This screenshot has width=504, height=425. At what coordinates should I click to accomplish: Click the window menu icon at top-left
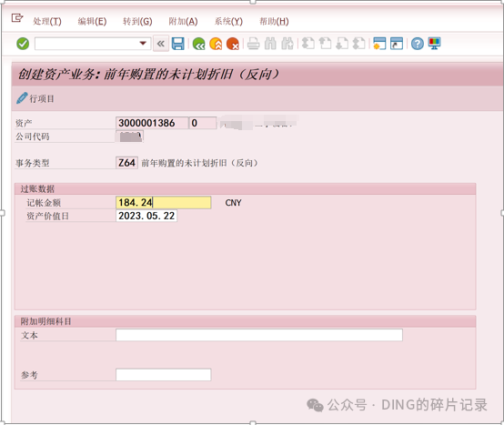click(x=17, y=18)
